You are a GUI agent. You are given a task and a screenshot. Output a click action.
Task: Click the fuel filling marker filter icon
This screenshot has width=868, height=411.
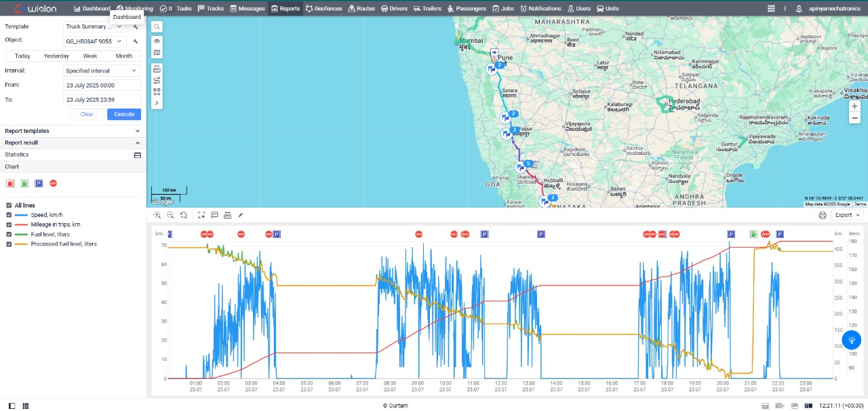point(24,183)
